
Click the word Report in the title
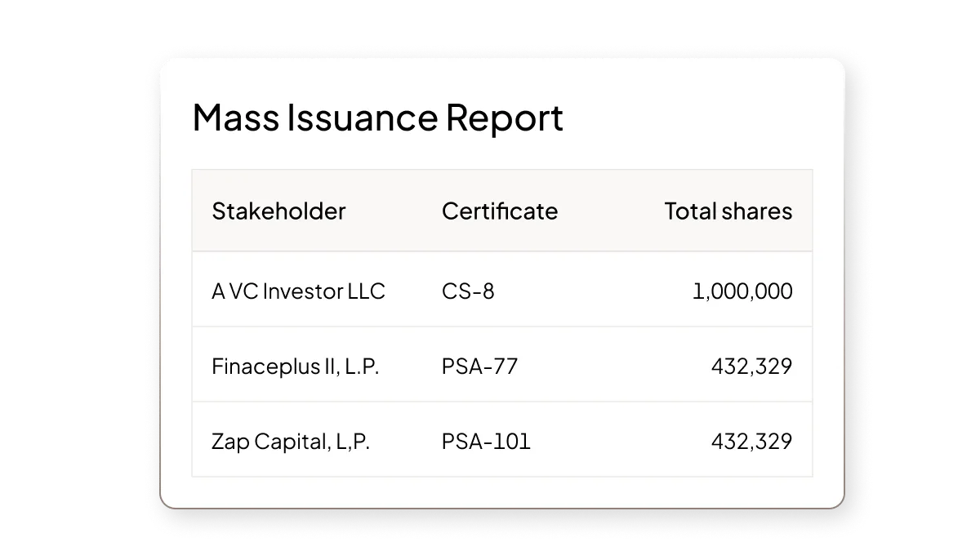(504, 118)
